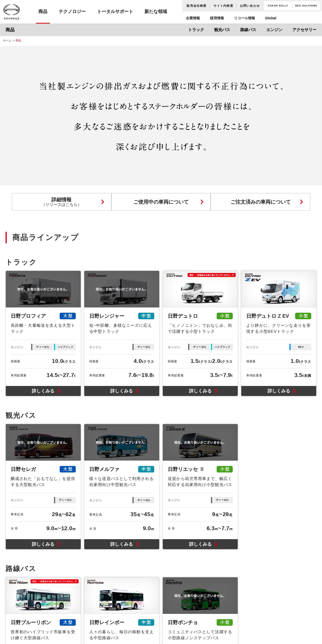Open 採用情報 page
The height and width of the screenshot is (644, 322).
217,18
